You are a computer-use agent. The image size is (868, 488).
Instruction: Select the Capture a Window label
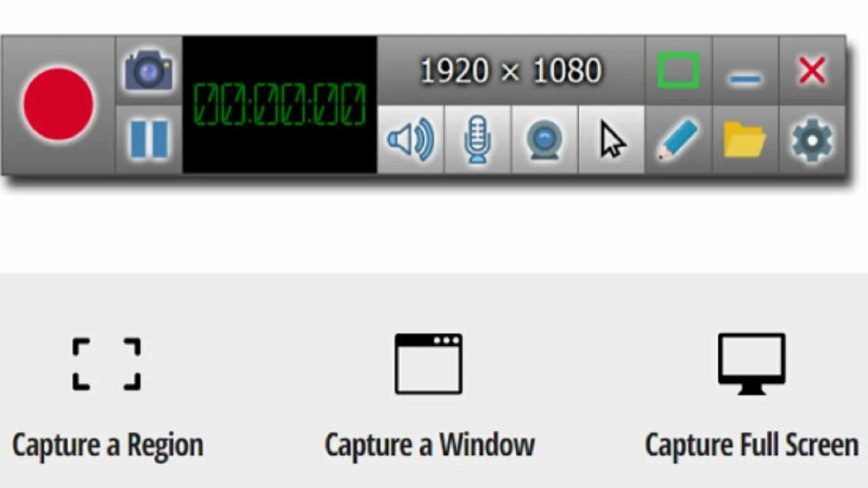click(429, 445)
